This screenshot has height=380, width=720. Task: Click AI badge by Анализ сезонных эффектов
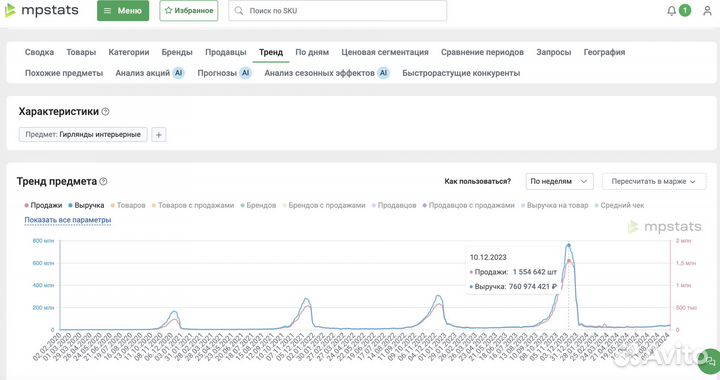pos(383,73)
